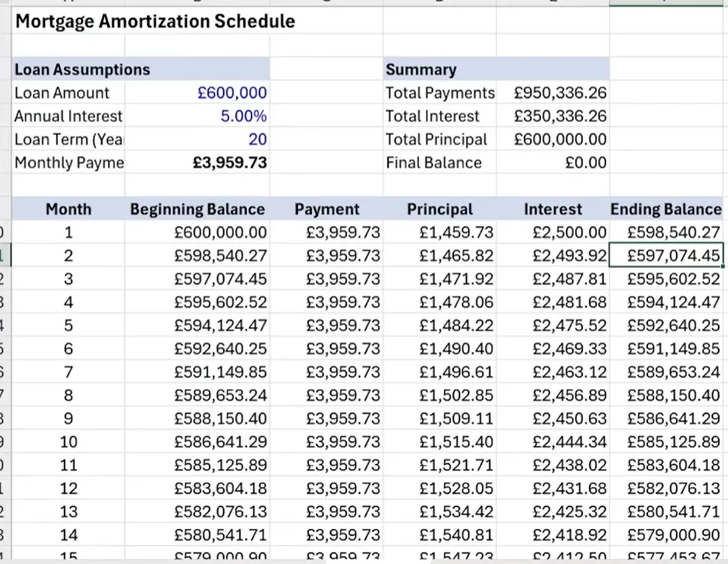Select the Final Balance value £0.00
Viewport: 728px width, 564px height.
pyautogui.click(x=585, y=163)
